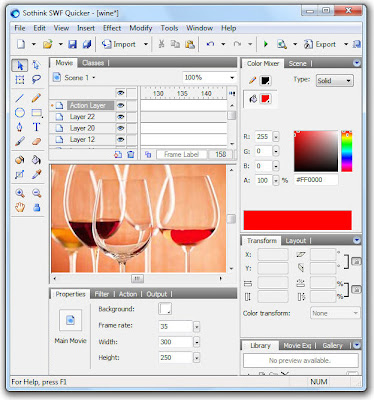Viewport: 374px width, 400px height.
Task: Select the Lasso tool
Action: coord(36,79)
